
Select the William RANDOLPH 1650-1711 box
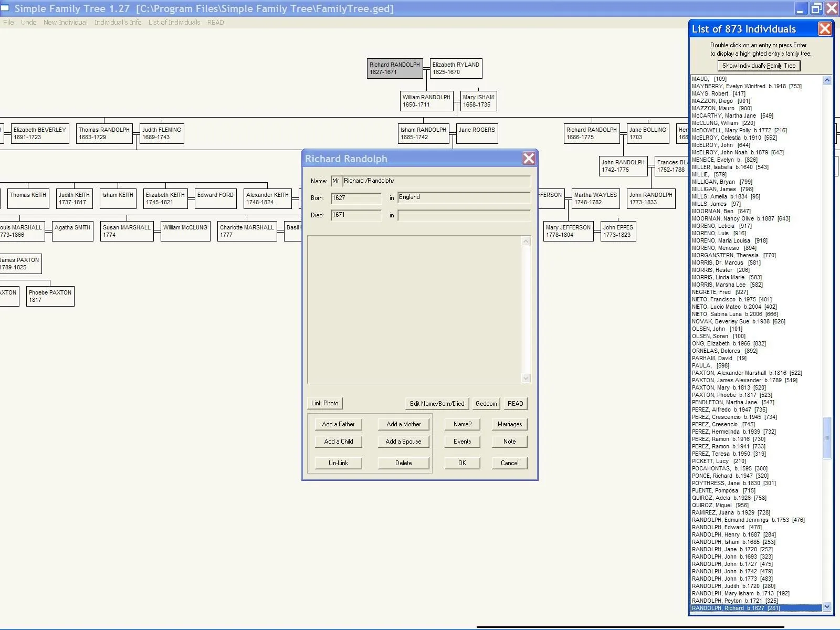tap(426, 101)
